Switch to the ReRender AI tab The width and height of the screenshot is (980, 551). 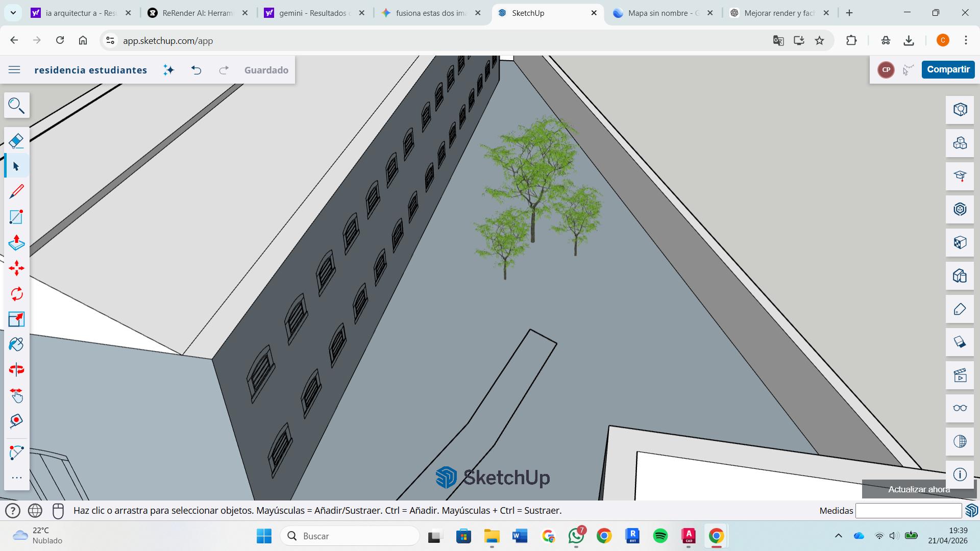197,13
